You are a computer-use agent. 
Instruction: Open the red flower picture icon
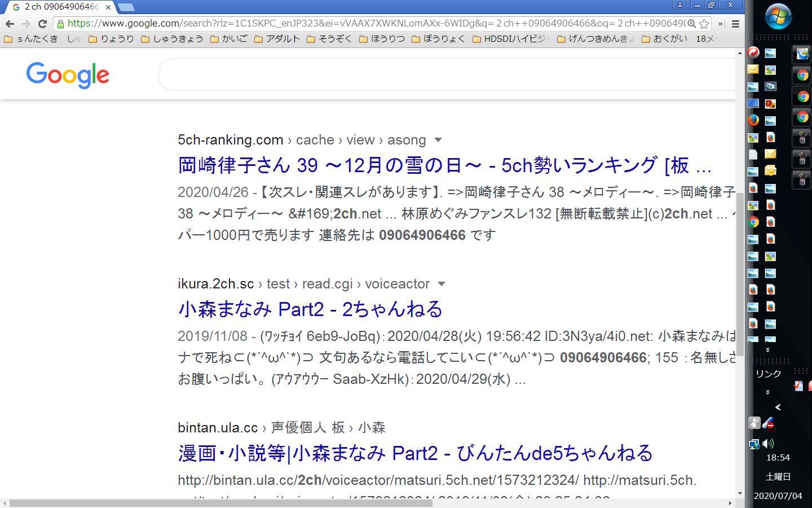click(770, 103)
